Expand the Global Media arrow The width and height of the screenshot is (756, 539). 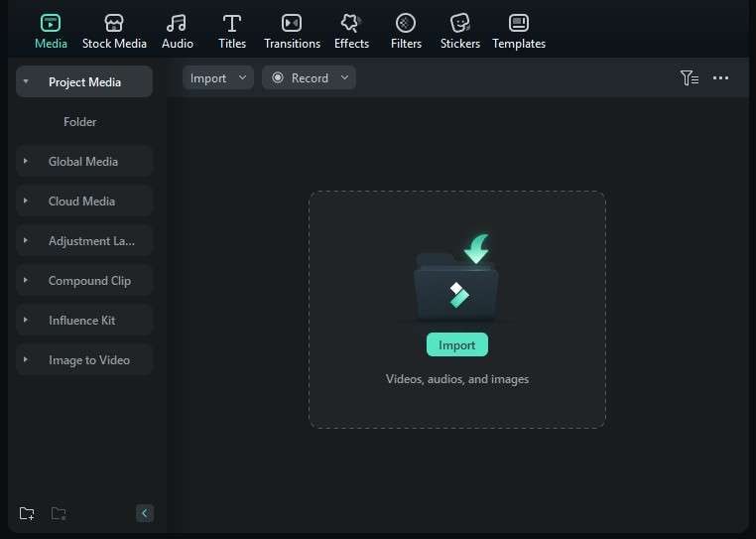26,161
